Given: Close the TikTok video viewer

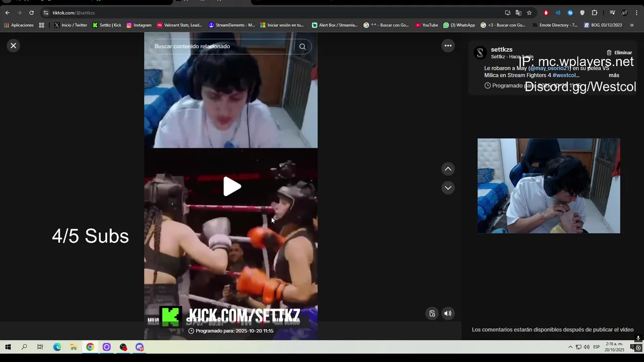Looking at the screenshot, I should tap(14, 46).
